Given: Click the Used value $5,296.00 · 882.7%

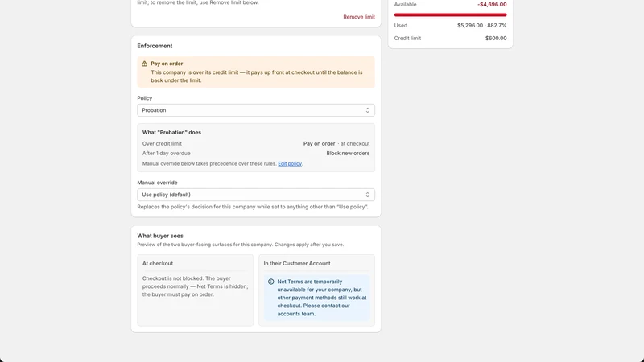Looking at the screenshot, I should 481,26.
